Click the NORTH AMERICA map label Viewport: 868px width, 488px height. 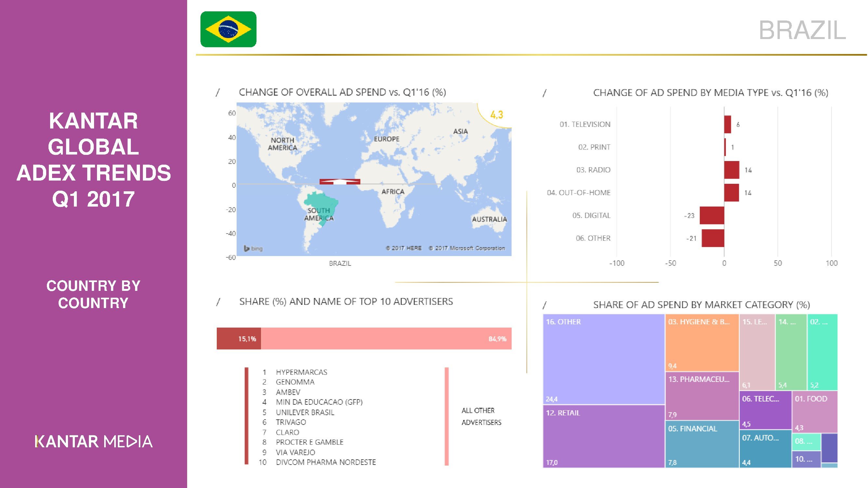(x=282, y=144)
